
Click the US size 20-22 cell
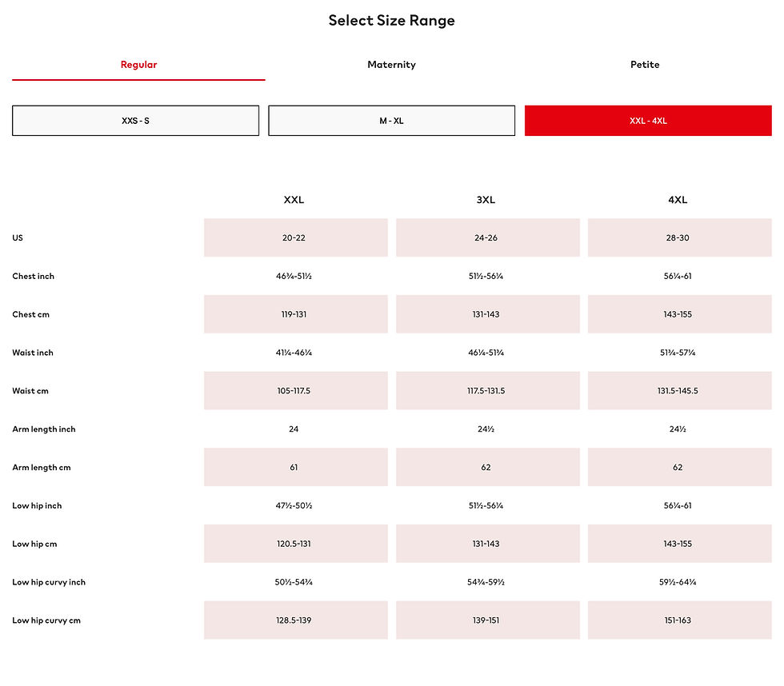point(295,237)
